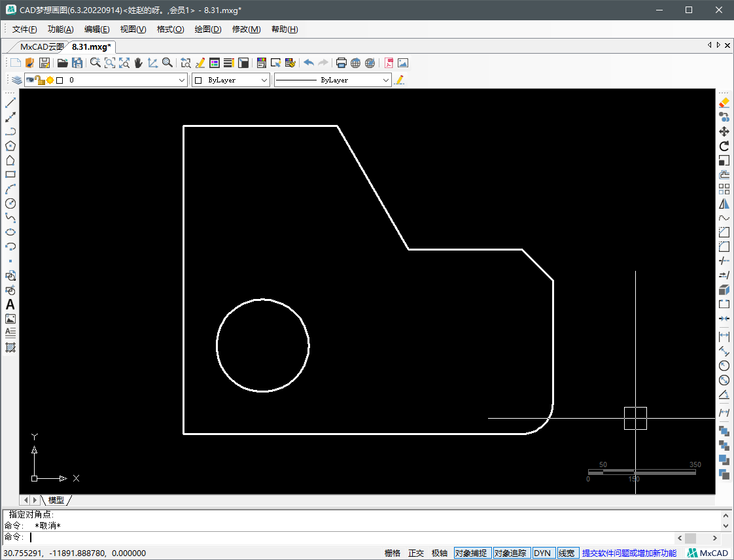Select the Ellipse drawing tool
This screenshot has width=734, height=560.
(10, 232)
